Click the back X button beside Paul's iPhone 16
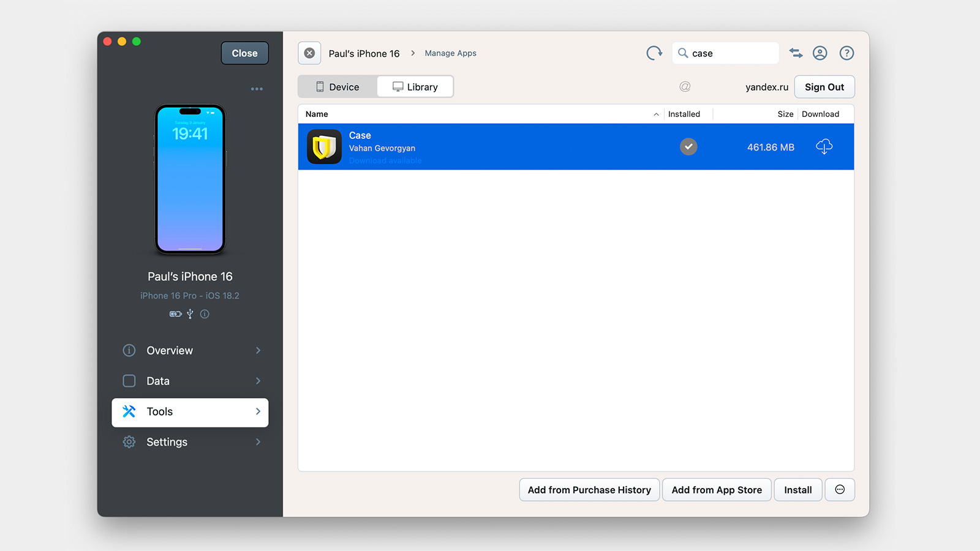Screen dimensions: 980x551 pos(310,53)
